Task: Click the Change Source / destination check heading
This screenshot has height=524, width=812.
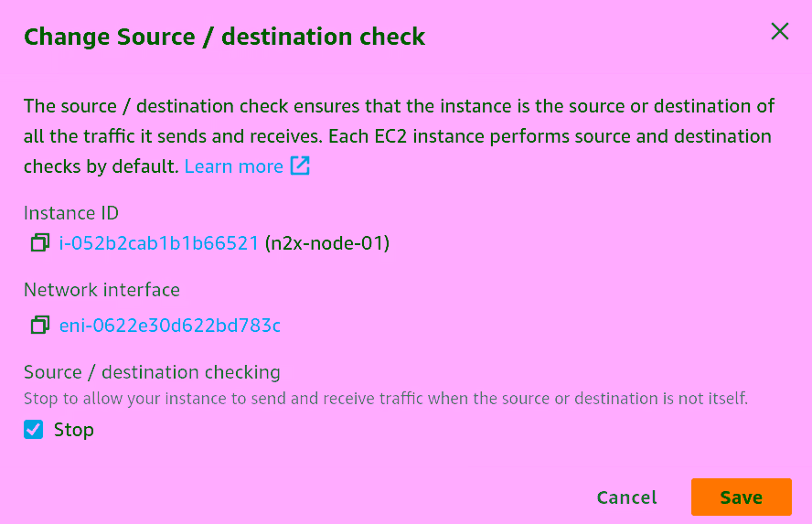Action: coord(224,37)
